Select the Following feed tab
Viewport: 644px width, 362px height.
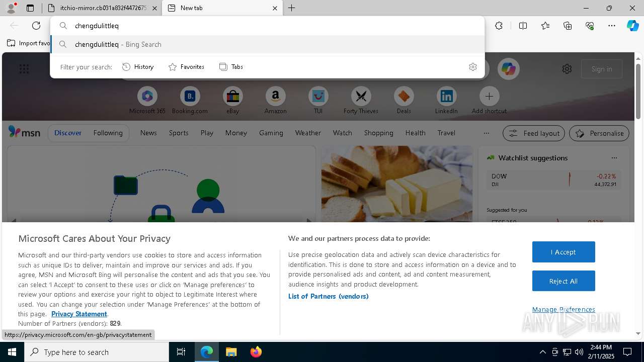108,133
